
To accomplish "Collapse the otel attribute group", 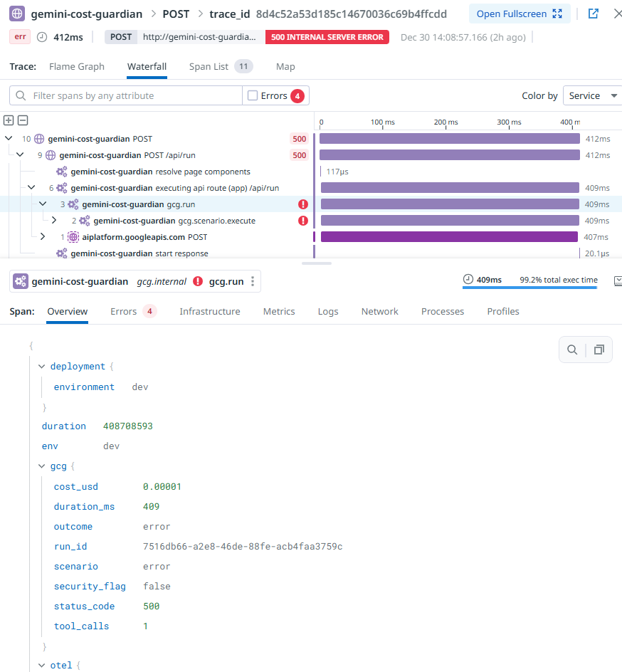I will click(41, 666).
